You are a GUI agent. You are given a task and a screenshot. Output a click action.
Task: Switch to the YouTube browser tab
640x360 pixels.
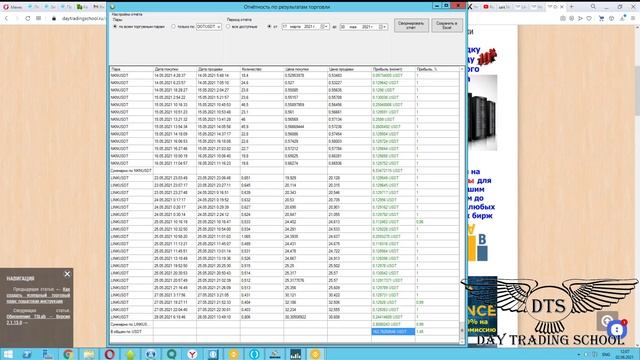pyautogui.click(x=488, y=7)
